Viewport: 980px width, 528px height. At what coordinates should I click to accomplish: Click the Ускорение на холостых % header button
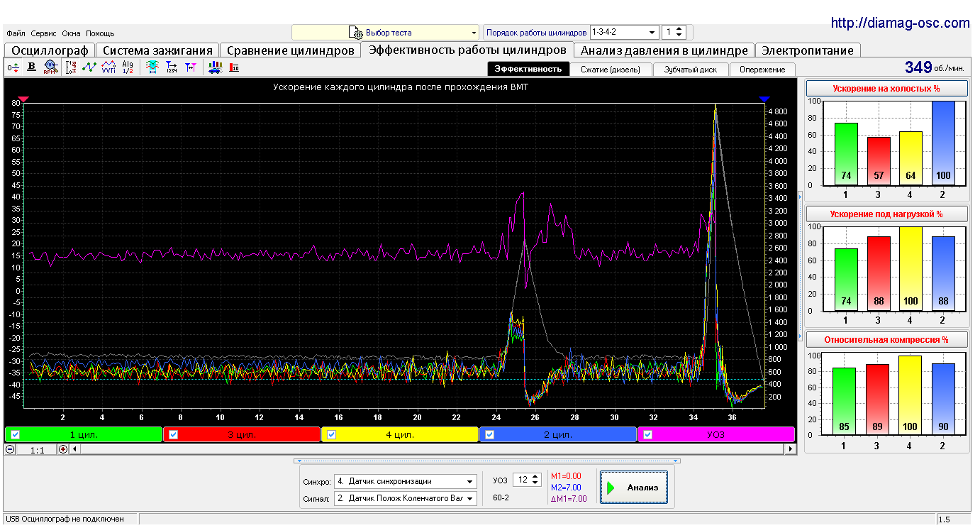pos(887,88)
